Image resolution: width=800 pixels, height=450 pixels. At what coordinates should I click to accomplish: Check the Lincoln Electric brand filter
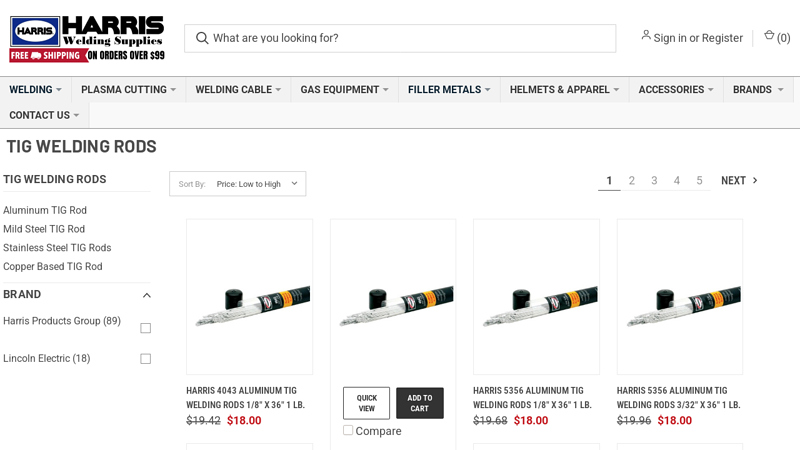coord(146,359)
